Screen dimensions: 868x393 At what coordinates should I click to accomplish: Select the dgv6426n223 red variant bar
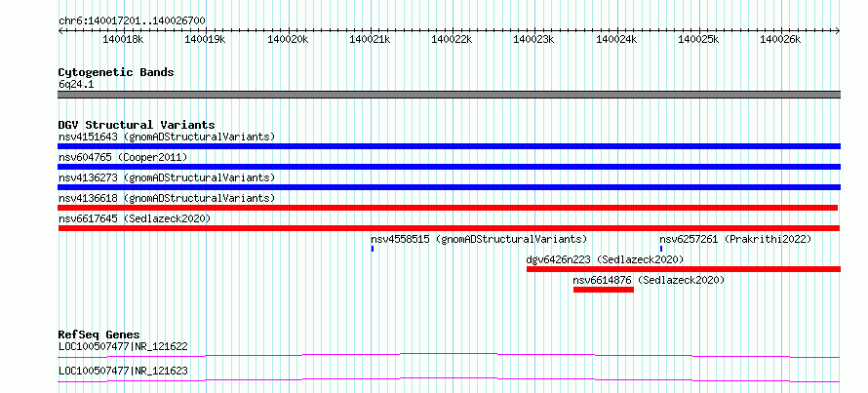684,269
